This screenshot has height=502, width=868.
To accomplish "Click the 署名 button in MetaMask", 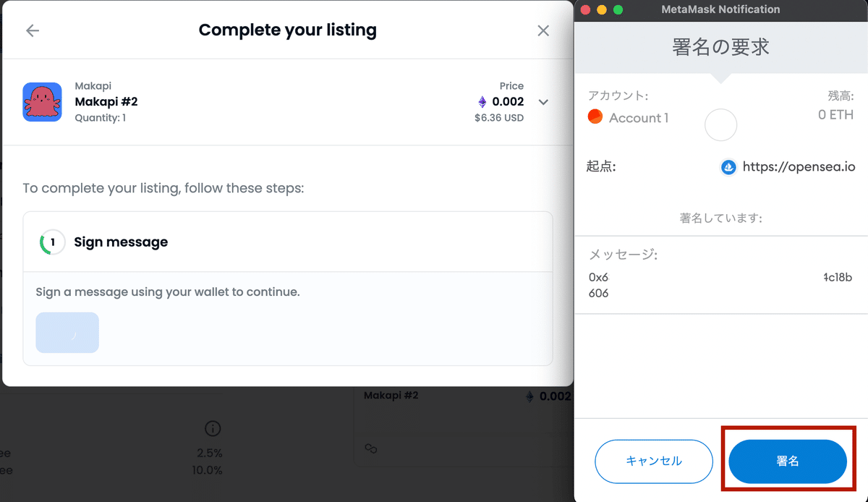I will 788,461.
